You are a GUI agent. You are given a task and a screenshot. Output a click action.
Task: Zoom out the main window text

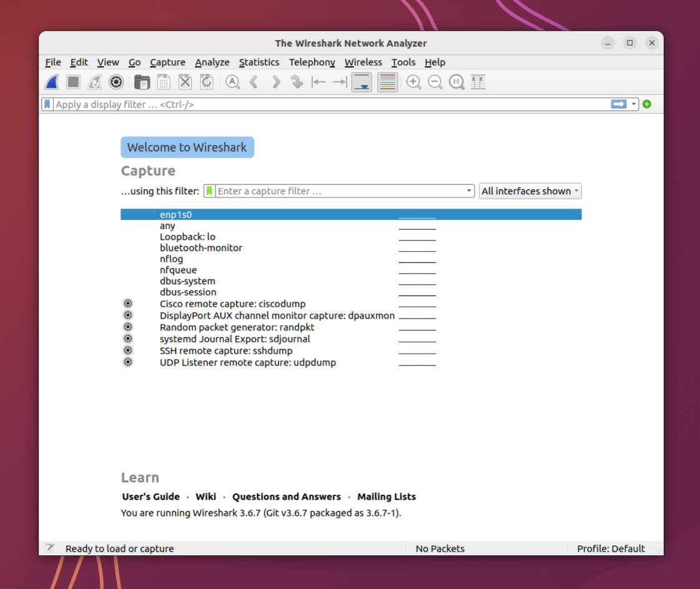[435, 82]
